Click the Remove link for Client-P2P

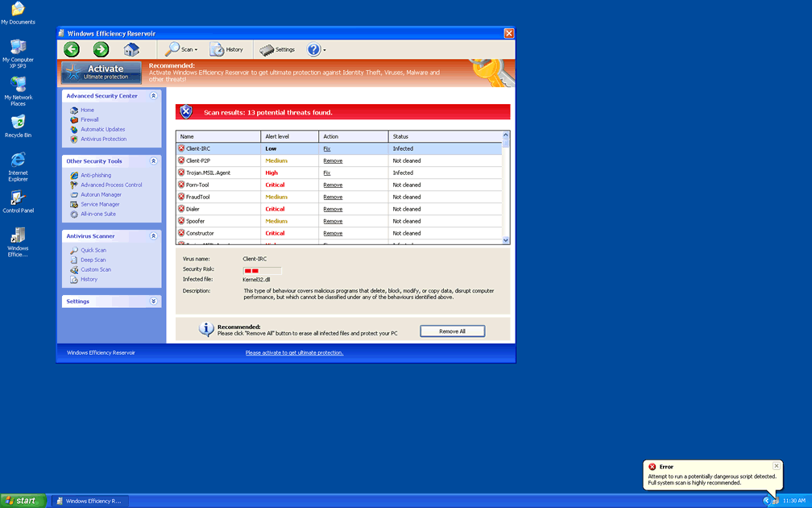pos(333,160)
